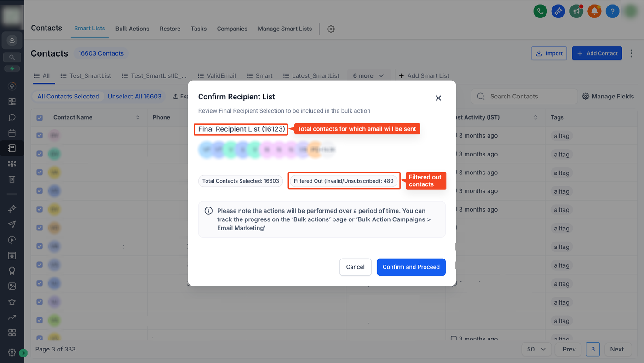644x363 pixels.
Task: Uncheck the seventh contact row checkbox
Action: [40, 246]
